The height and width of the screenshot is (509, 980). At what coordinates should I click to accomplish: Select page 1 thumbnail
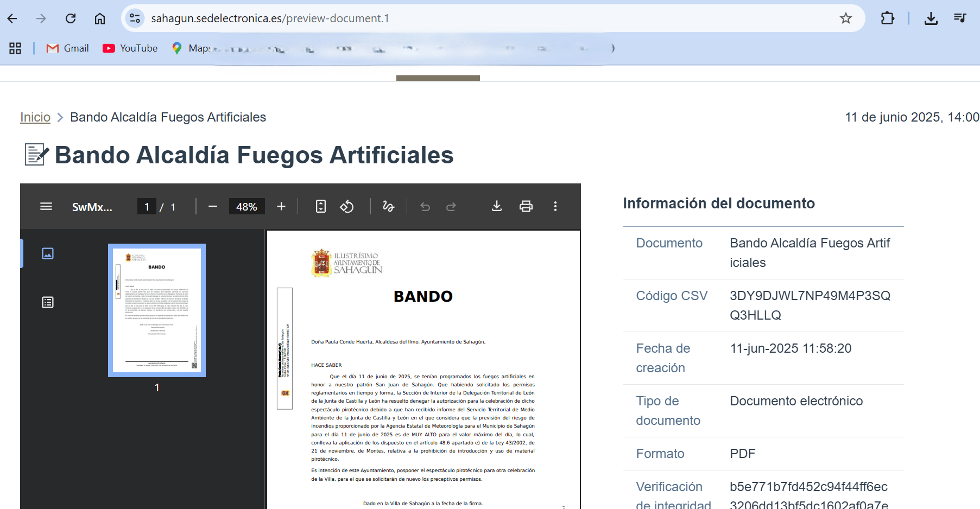(x=157, y=310)
